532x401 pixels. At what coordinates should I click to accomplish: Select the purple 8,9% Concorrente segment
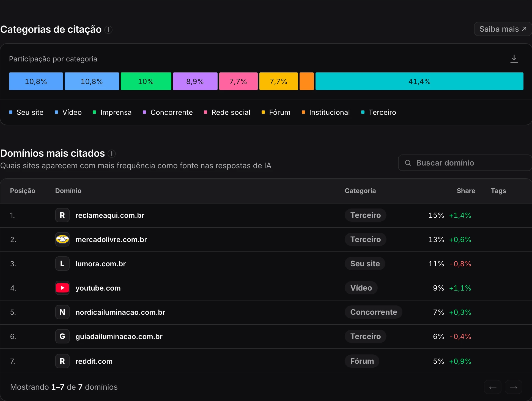coord(195,81)
